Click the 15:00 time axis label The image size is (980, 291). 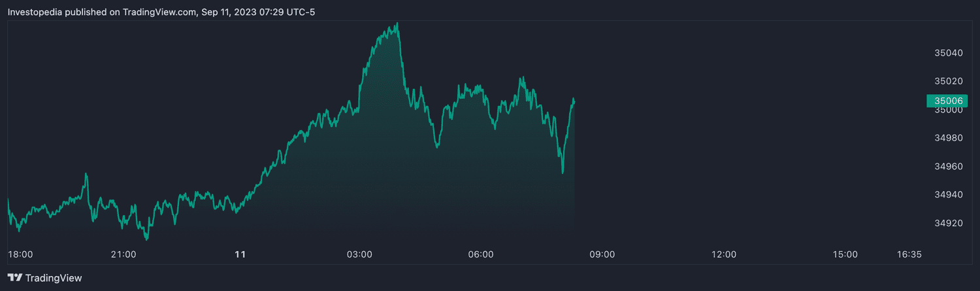[845, 254]
